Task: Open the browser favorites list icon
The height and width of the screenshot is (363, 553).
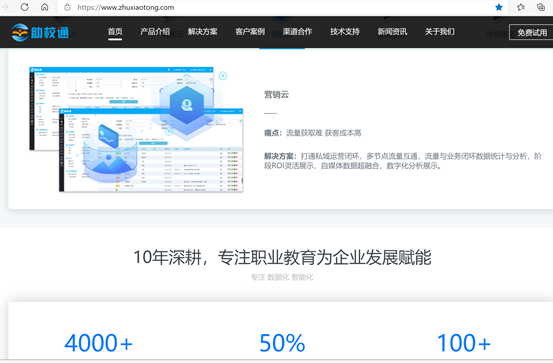Action: point(521,7)
